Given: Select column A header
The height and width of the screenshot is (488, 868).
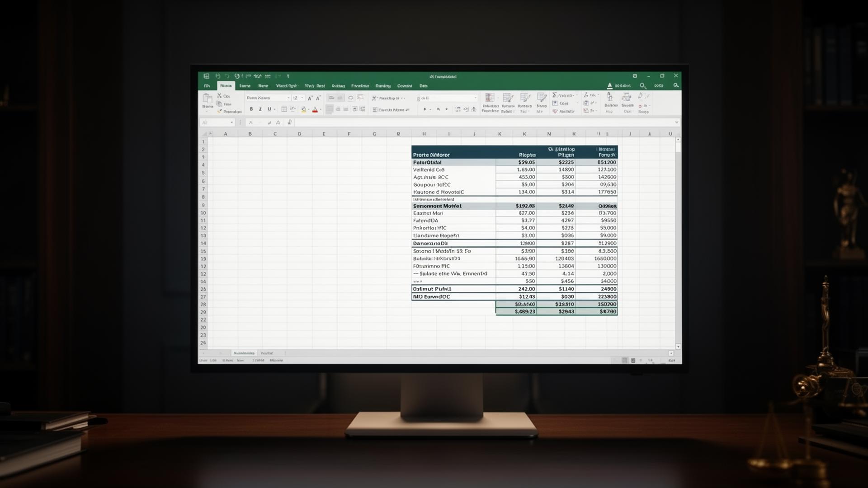Looking at the screenshot, I should (x=226, y=134).
